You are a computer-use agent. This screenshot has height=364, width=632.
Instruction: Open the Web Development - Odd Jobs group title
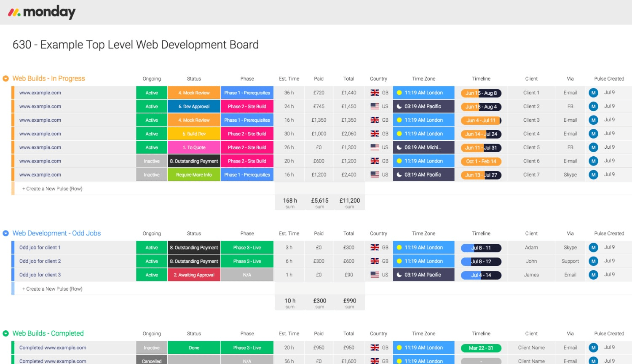click(x=56, y=233)
